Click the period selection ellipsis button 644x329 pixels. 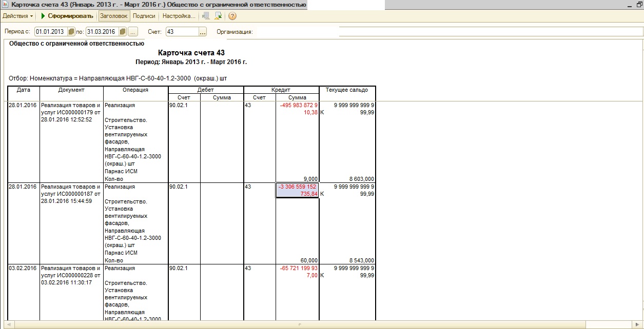pos(133,32)
